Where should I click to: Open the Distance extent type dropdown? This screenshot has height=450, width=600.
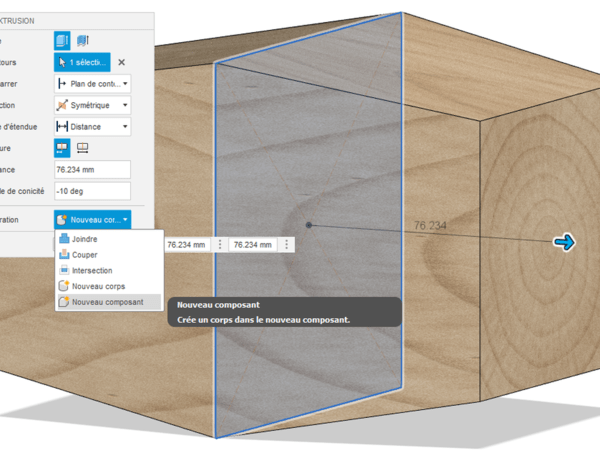[93, 127]
